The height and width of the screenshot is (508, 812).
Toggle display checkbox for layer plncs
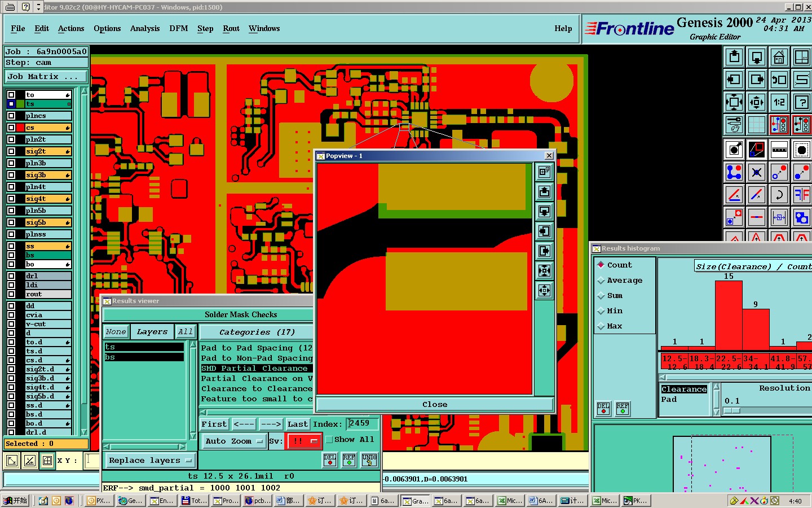(11, 116)
